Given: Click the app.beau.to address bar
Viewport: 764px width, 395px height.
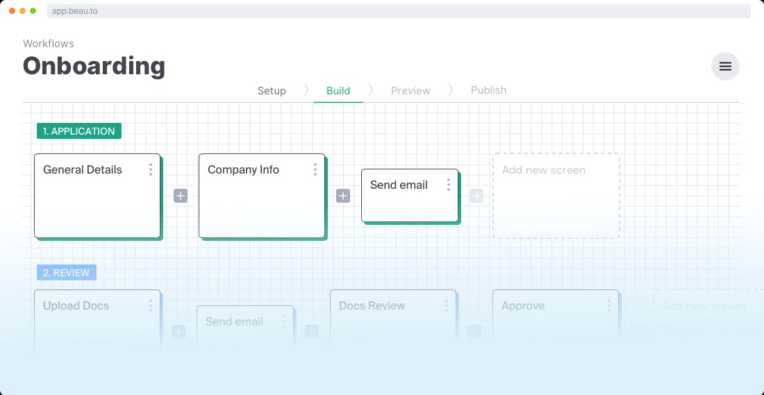Looking at the screenshot, I should pos(399,11).
